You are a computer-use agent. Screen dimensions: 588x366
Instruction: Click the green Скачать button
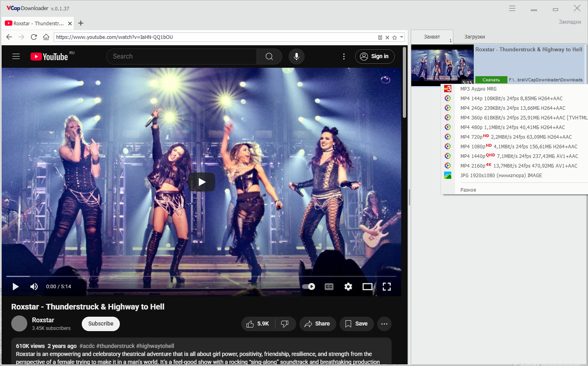coord(491,80)
